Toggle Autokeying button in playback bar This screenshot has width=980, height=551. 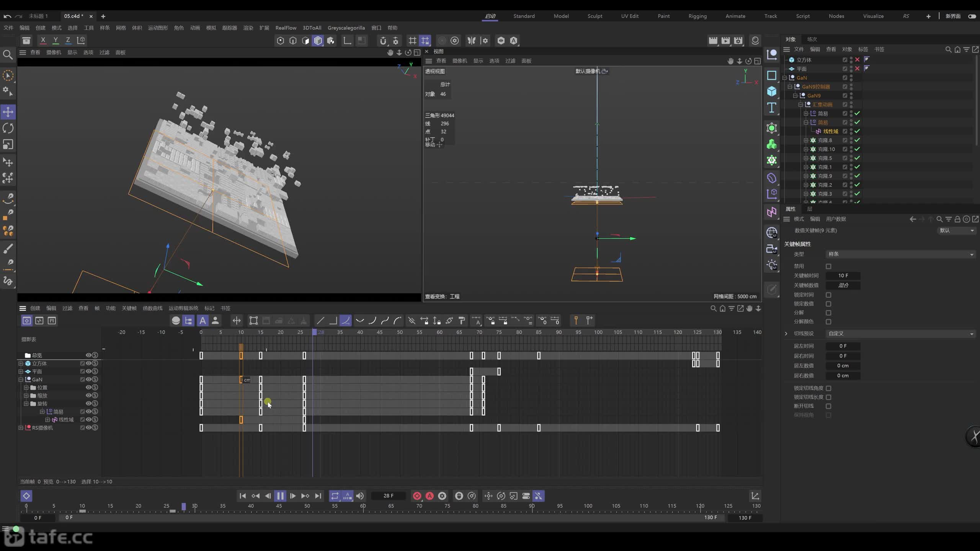430,496
